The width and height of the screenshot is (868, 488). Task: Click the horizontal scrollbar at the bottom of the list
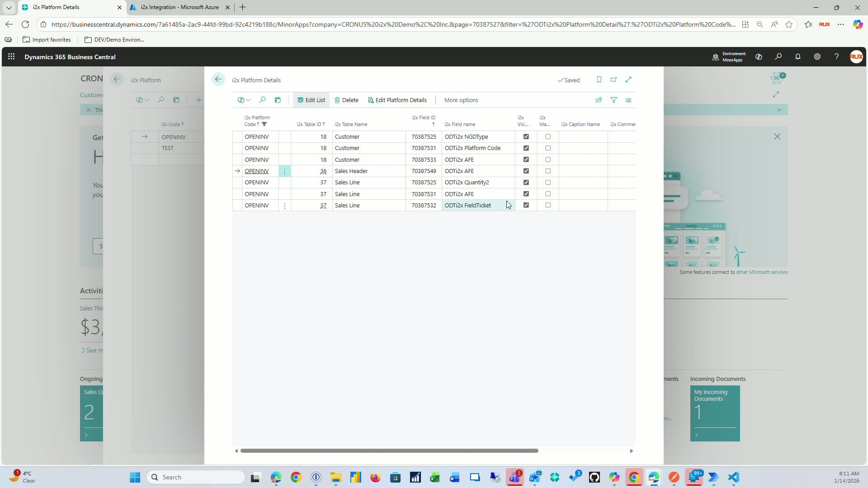tap(389, 450)
